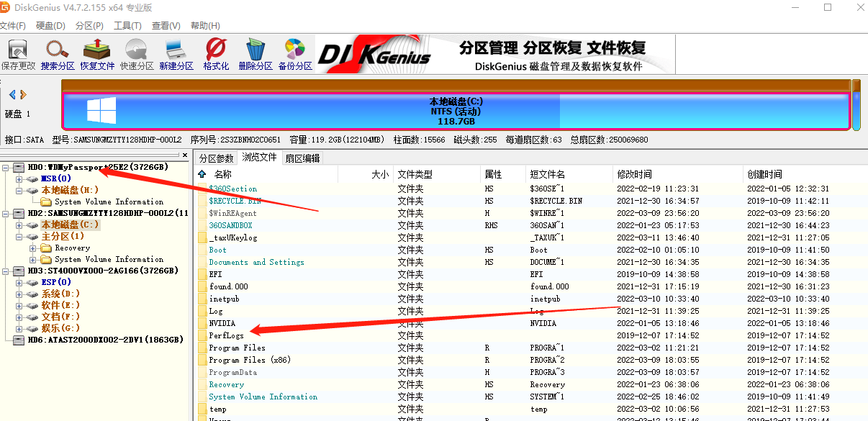Switch to the 扇区编辑 tab

(302, 158)
